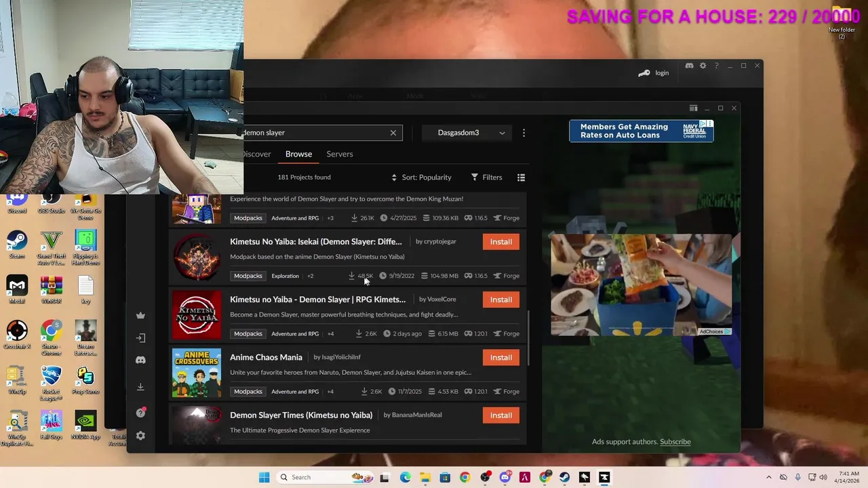Open NVIDIA App desktop shortcut
The width and height of the screenshot is (868, 488).
point(85,426)
